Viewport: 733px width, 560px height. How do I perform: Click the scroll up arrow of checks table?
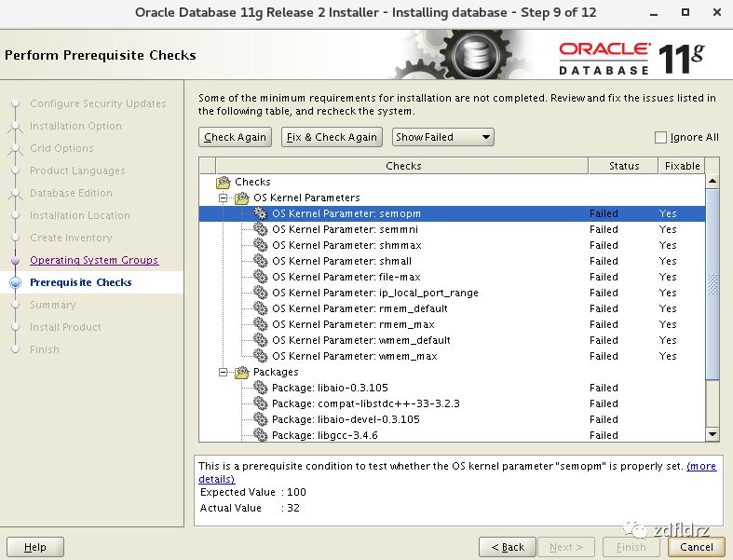[713, 181]
